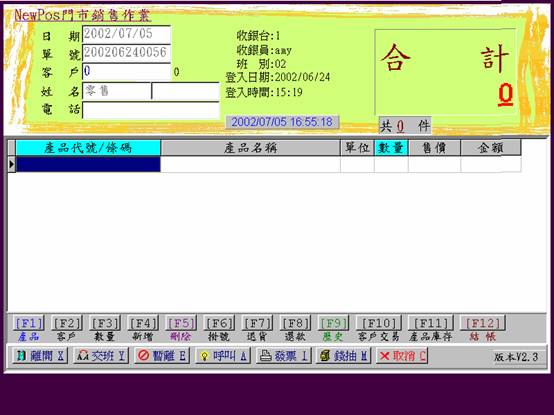Viewport: 554px width, 415px height.
Task: Print invoice with 發票 I button
Action: (x=284, y=356)
